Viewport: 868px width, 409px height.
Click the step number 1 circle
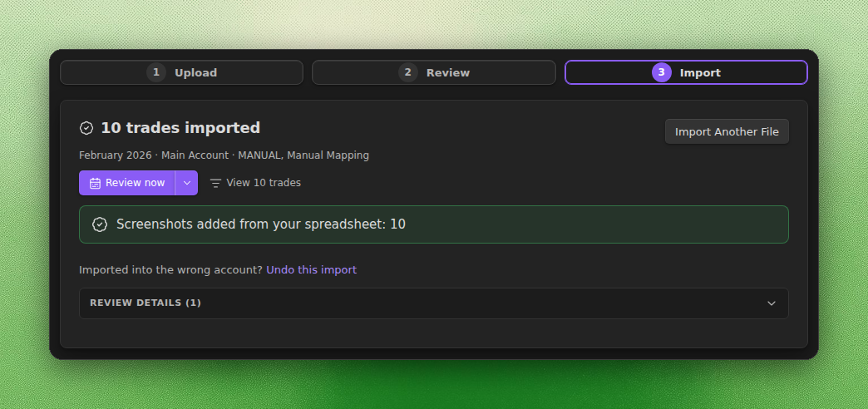click(156, 72)
